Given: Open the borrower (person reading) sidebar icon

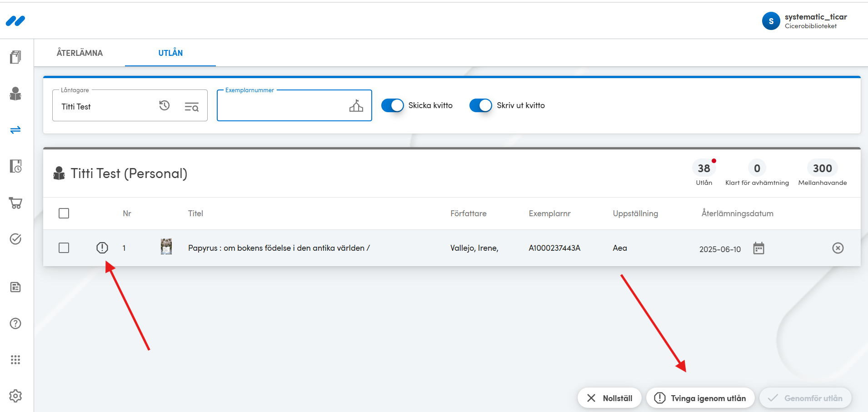Looking at the screenshot, I should [x=15, y=94].
